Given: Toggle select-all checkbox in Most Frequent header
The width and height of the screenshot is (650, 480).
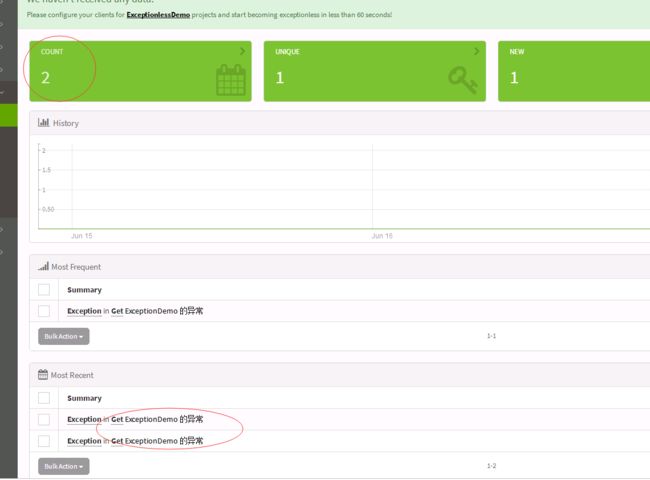Looking at the screenshot, I should coord(44,289).
